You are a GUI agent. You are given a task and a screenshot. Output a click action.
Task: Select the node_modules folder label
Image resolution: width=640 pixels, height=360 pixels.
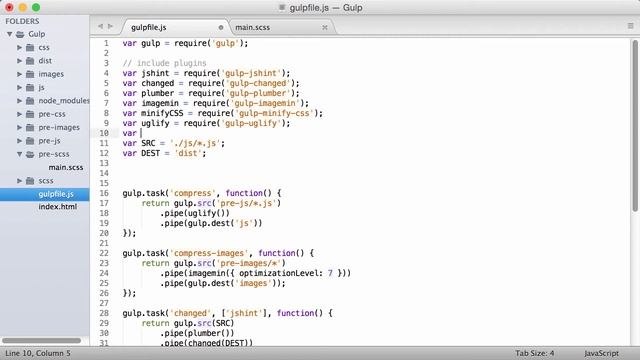tap(64, 101)
